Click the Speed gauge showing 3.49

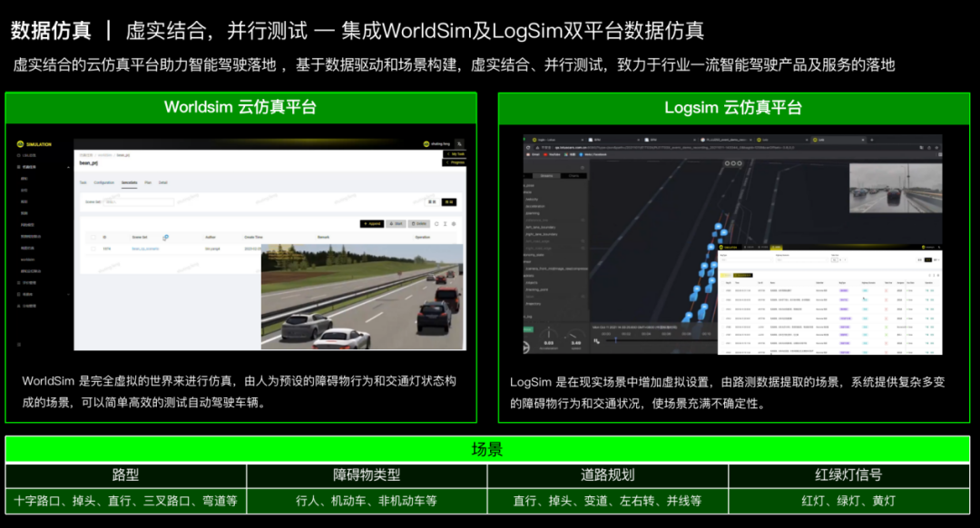pyautogui.click(x=575, y=338)
